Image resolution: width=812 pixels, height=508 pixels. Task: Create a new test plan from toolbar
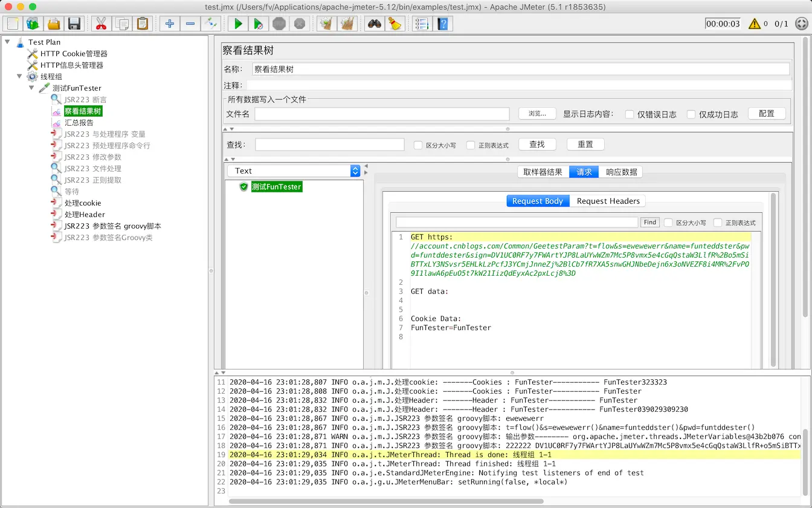pos(13,24)
